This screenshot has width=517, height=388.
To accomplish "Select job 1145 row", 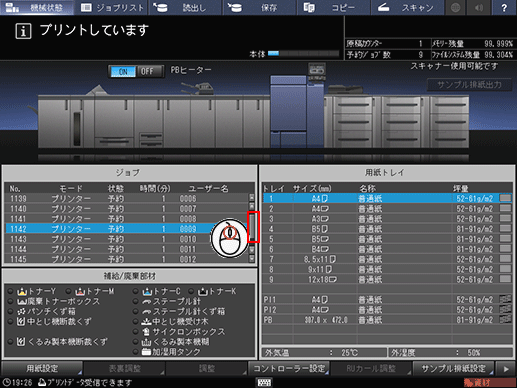I will [127, 259].
